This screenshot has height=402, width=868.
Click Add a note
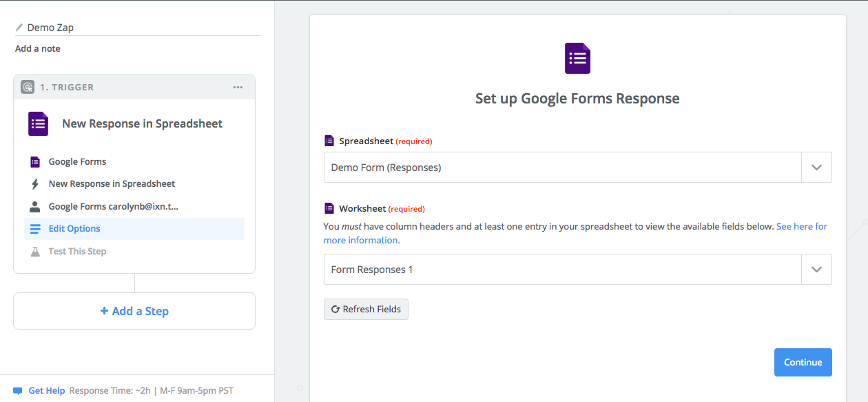click(x=38, y=49)
